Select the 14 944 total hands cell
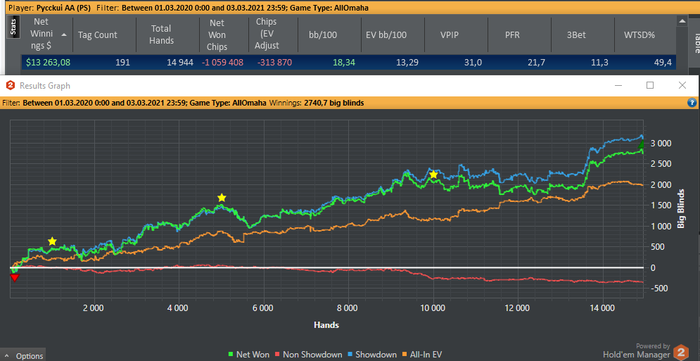The image size is (700, 361). [167, 62]
